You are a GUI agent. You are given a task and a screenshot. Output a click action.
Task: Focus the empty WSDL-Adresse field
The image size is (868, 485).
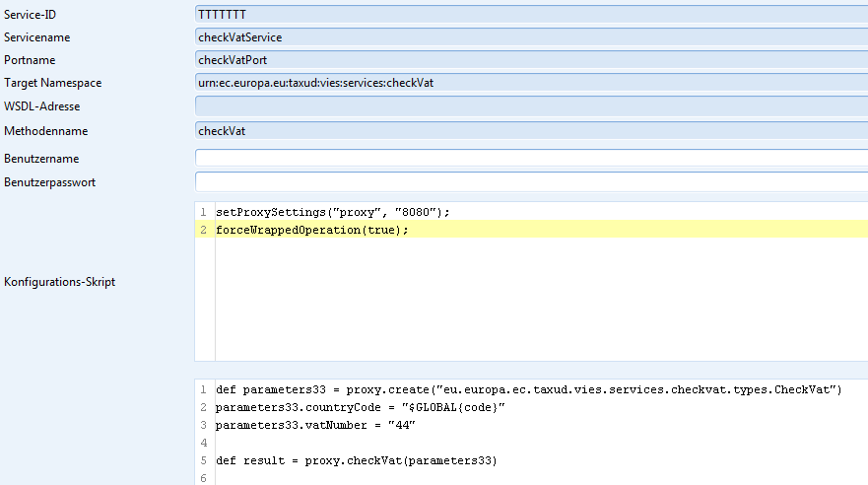(530, 105)
